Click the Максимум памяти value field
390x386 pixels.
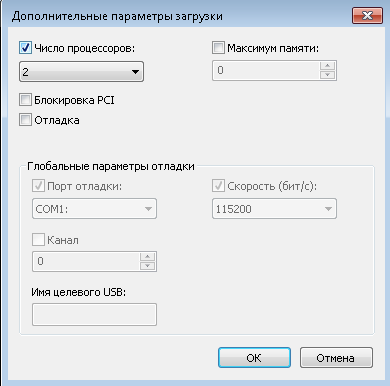pos(266,70)
